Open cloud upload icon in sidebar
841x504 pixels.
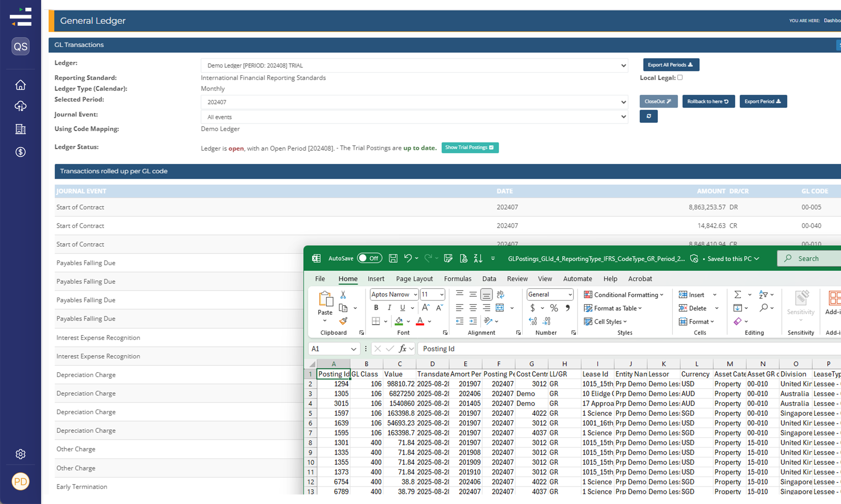(x=20, y=106)
